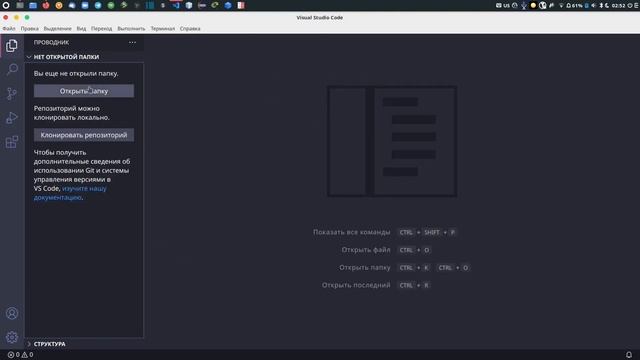Open the 'Выделение' menu
Viewport: 640px width, 360px height.
(58, 29)
